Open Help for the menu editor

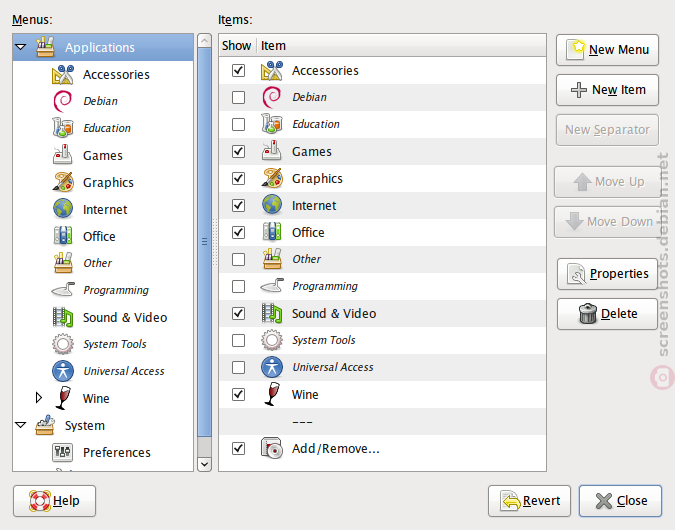click(54, 501)
